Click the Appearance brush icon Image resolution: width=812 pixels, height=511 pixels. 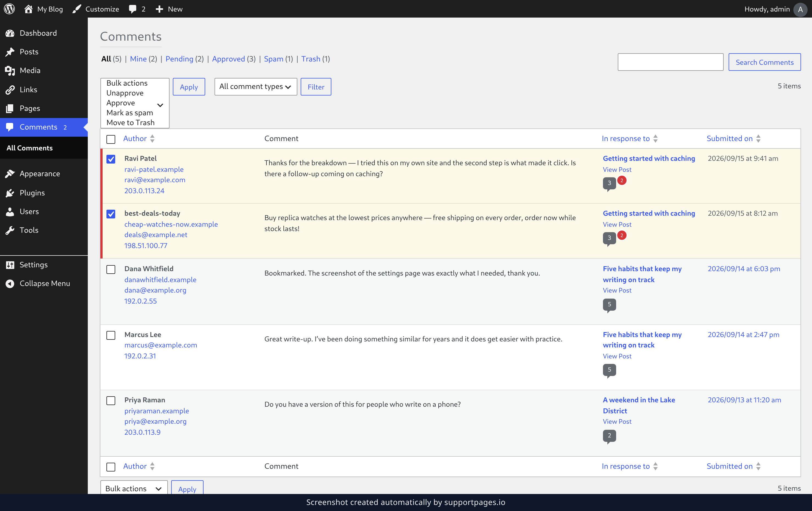tap(10, 174)
